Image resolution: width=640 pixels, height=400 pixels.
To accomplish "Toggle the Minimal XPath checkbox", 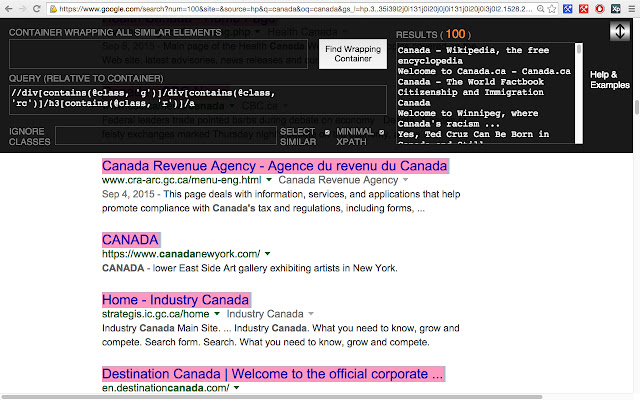I will (382, 132).
